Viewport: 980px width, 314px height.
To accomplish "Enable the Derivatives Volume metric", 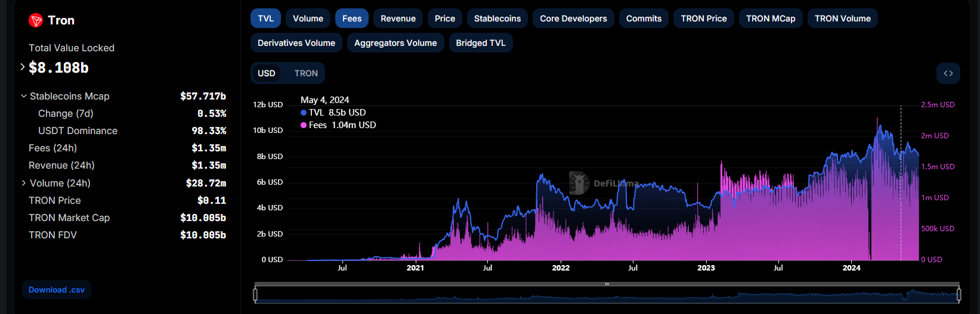I will [x=296, y=43].
